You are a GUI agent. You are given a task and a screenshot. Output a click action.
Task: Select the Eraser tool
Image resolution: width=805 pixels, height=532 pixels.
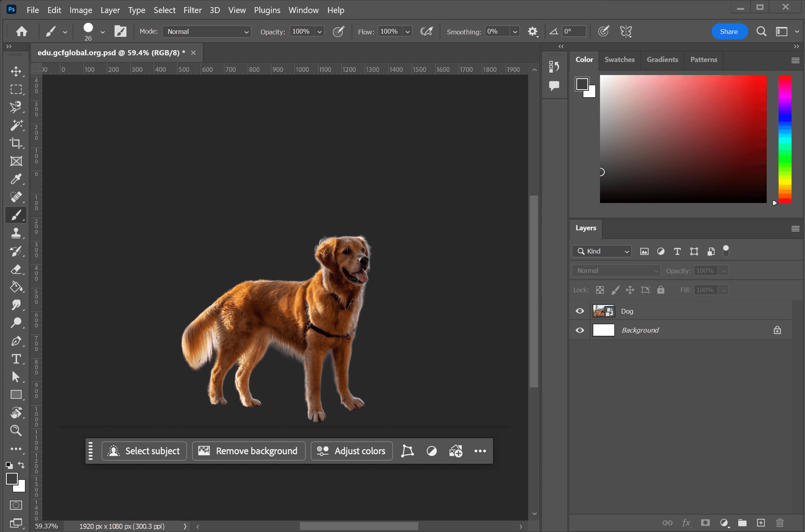[x=16, y=269]
